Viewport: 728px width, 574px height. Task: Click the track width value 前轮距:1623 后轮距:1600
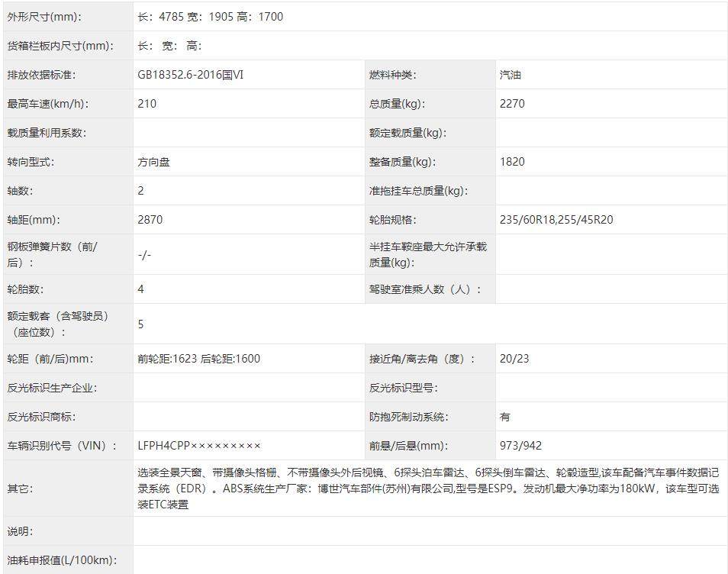coord(199,359)
